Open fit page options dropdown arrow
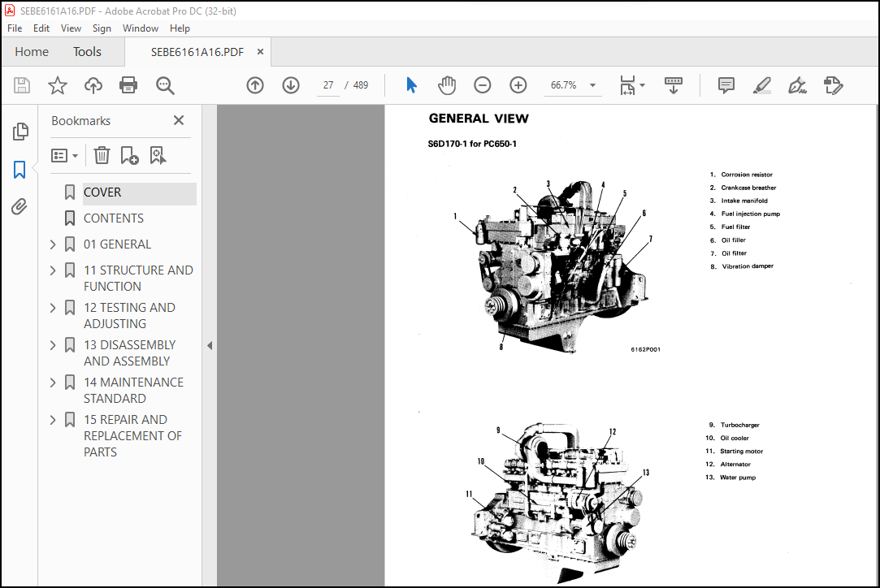880x588 pixels. click(643, 85)
